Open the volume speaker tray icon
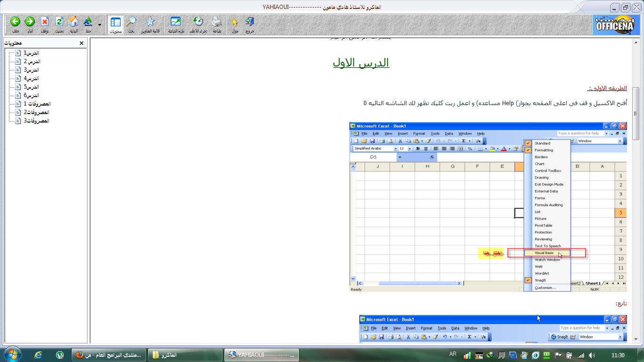This screenshot has height=362, width=644. (x=592, y=355)
